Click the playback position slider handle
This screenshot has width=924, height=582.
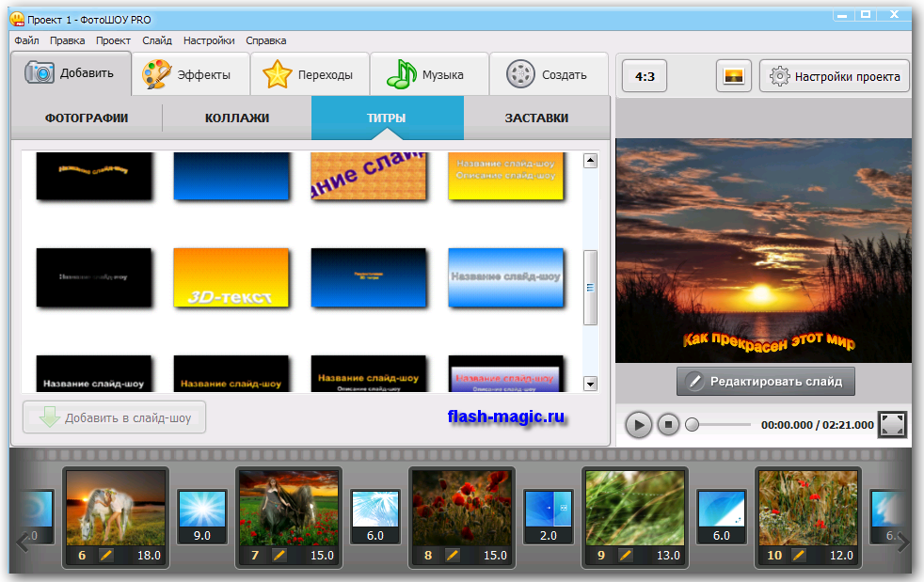692,425
